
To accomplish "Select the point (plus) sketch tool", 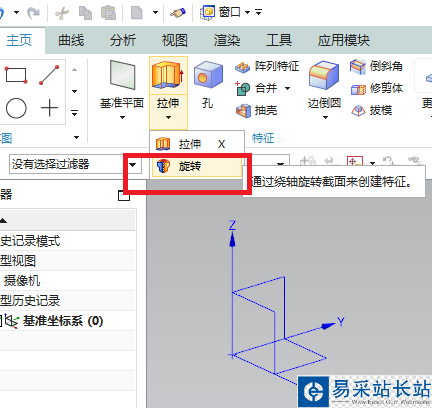I will [x=49, y=108].
